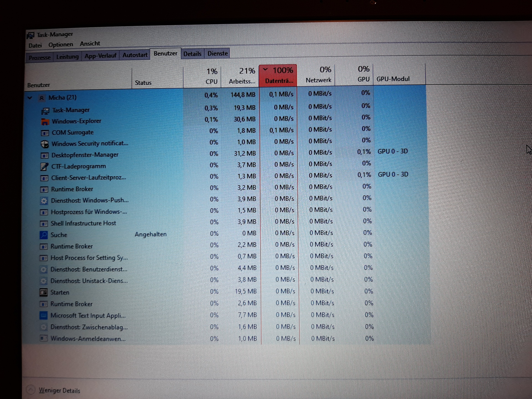The height and width of the screenshot is (399, 532).
Task: Sort by the GPU-Modul column header
Action: click(399, 74)
